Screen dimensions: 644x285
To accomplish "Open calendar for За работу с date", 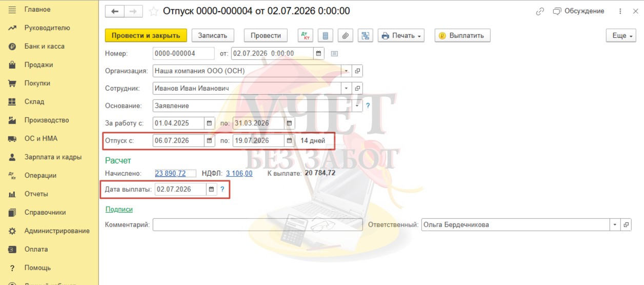I will pyautogui.click(x=209, y=123).
